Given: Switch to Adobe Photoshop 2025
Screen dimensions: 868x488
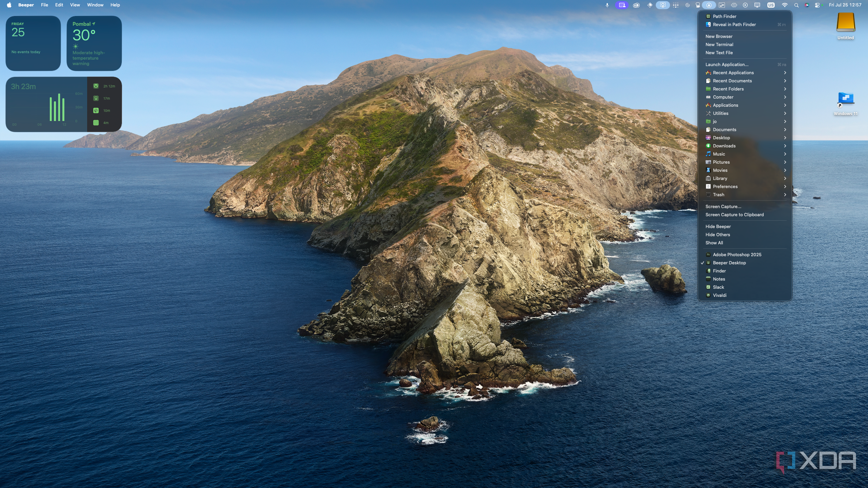Looking at the screenshot, I should 745,255.
